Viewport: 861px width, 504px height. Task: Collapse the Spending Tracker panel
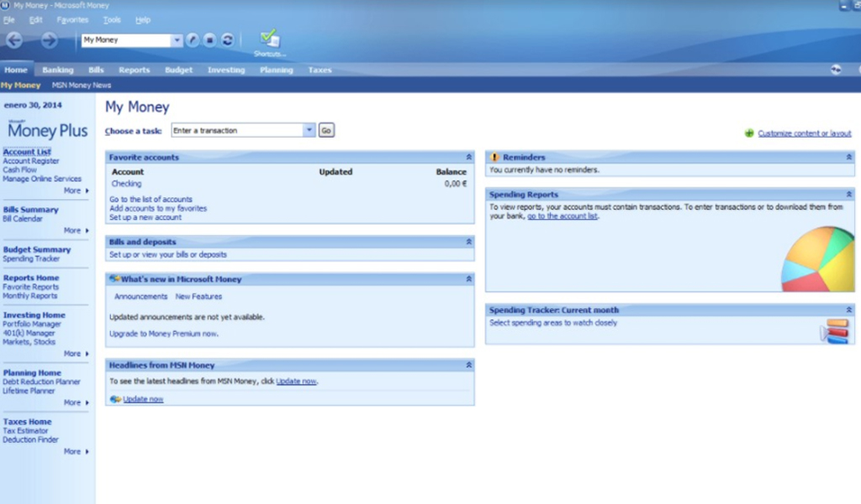click(848, 310)
